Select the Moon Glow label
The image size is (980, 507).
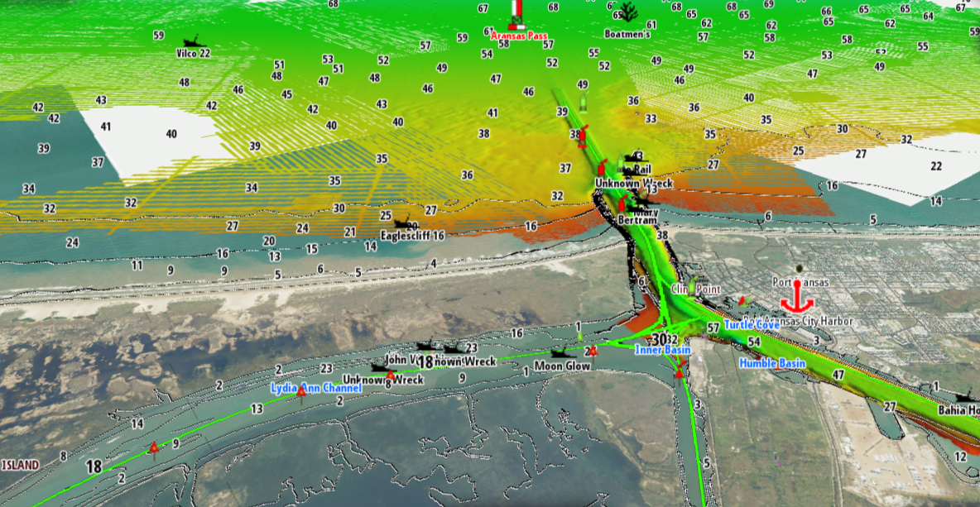click(x=562, y=366)
